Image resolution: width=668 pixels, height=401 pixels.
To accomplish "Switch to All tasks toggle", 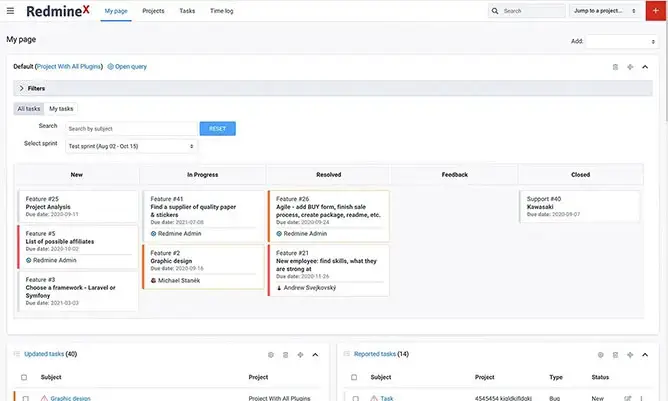I will point(29,109).
